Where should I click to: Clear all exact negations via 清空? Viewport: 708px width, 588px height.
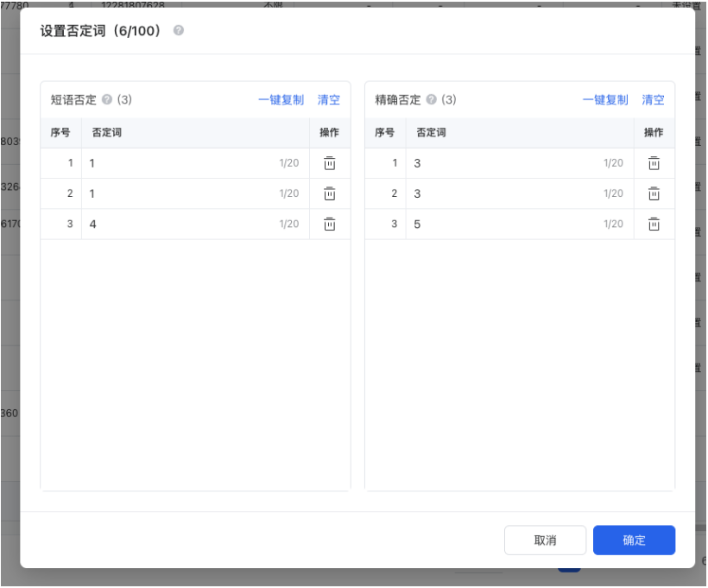(x=653, y=99)
